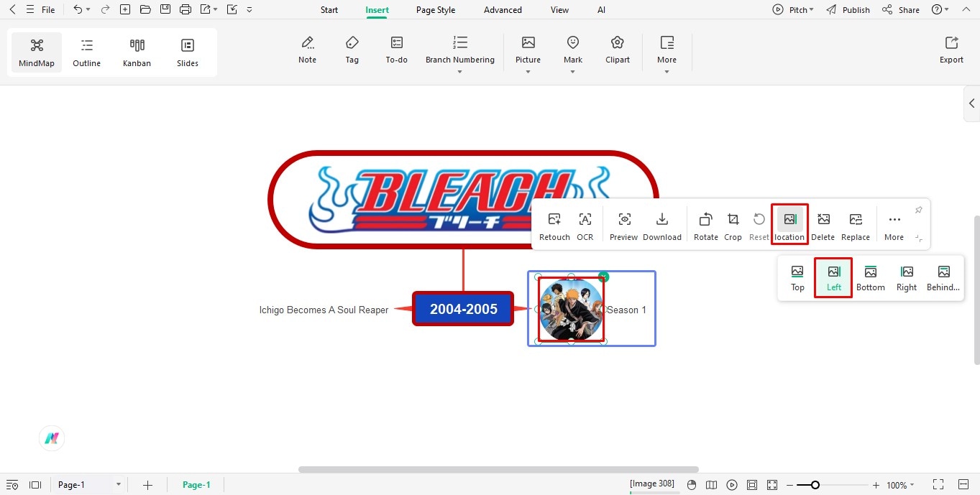The width and height of the screenshot is (980, 495).
Task: Add a Tag to the topic
Action: point(352,50)
